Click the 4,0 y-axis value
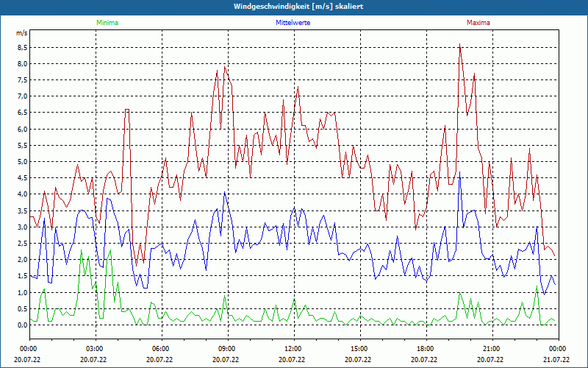The height and width of the screenshot is (368, 588). (22, 194)
